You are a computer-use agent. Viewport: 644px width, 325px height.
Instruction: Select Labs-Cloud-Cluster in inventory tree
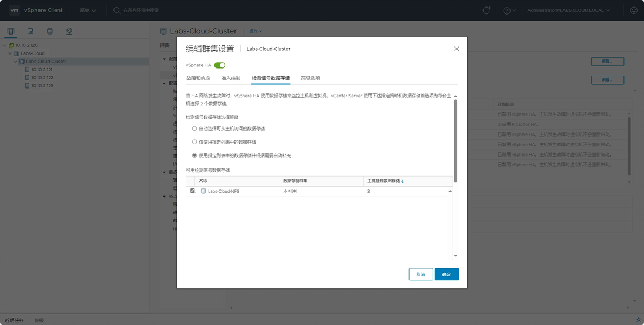click(x=46, y=62)
